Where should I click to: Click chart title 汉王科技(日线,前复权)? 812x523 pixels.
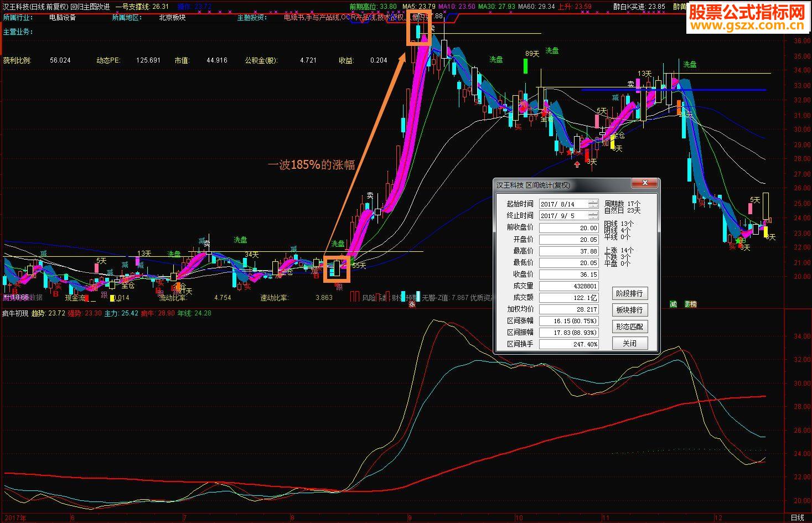35,7
